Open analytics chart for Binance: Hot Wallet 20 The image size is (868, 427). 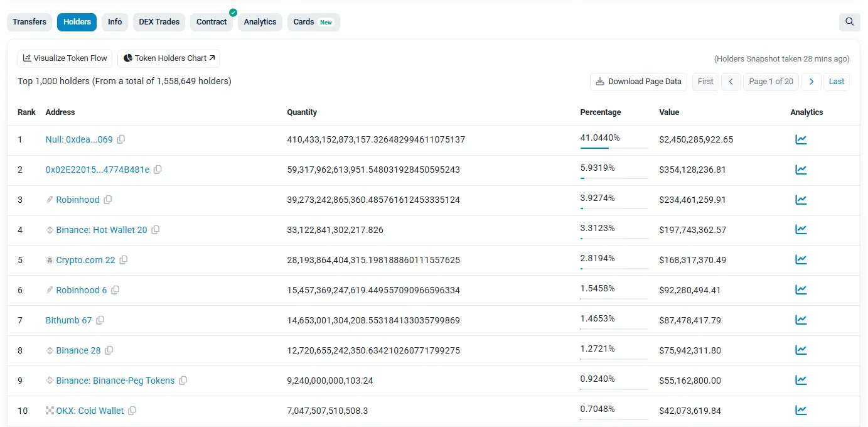click(801, 229)
